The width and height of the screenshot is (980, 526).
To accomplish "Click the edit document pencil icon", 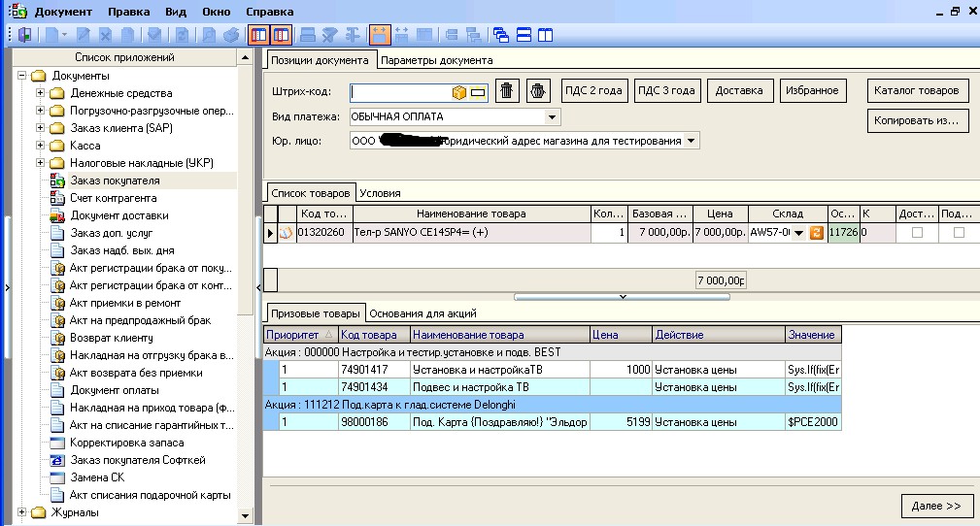I will [x=84, y=35].
